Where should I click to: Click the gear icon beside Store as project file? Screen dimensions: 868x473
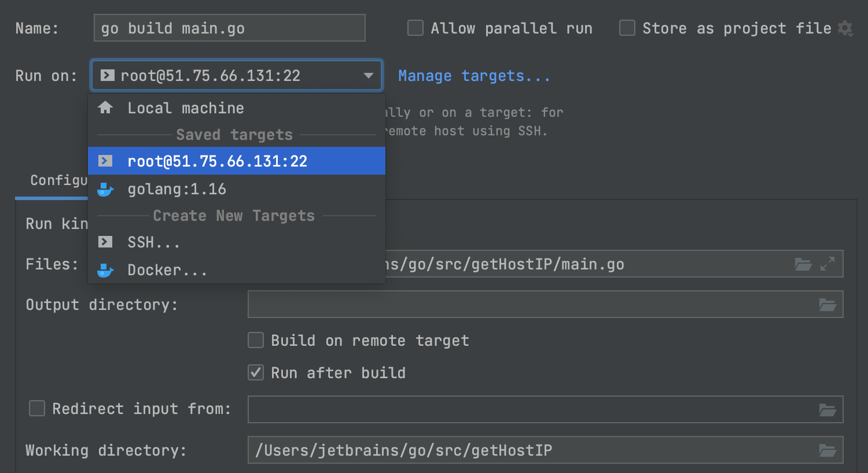click(845, 28)
